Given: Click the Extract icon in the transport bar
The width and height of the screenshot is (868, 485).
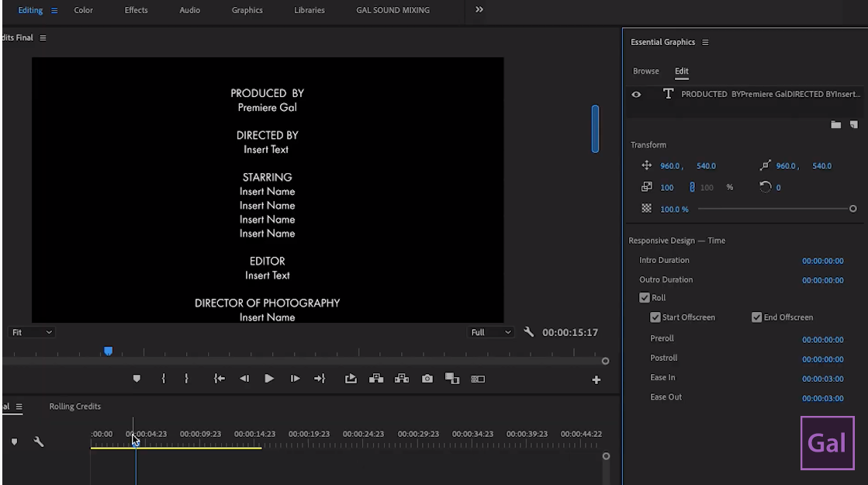Looking at the screenshot, I should coord(403,378).
